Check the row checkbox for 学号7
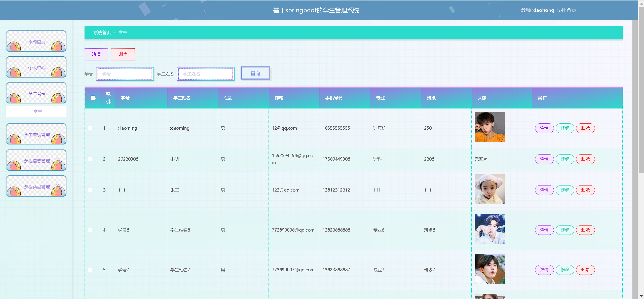This screenshot has width=644, height=299. coord(90,270)
